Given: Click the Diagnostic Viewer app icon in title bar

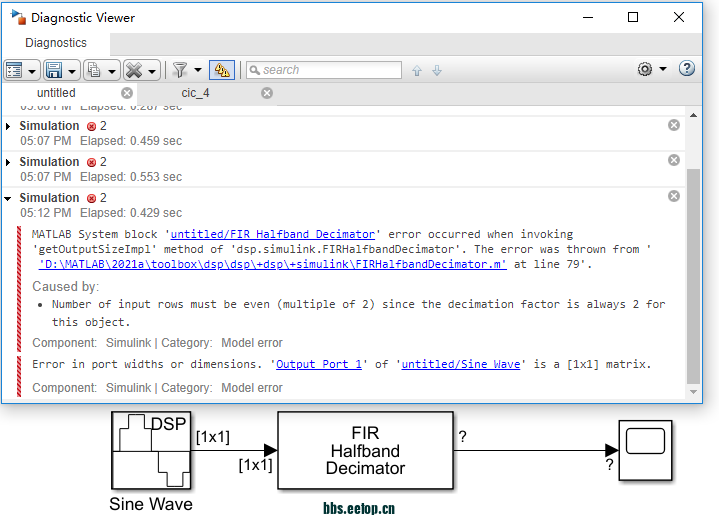Looking at the screenshot, I should tap(18, 17).
